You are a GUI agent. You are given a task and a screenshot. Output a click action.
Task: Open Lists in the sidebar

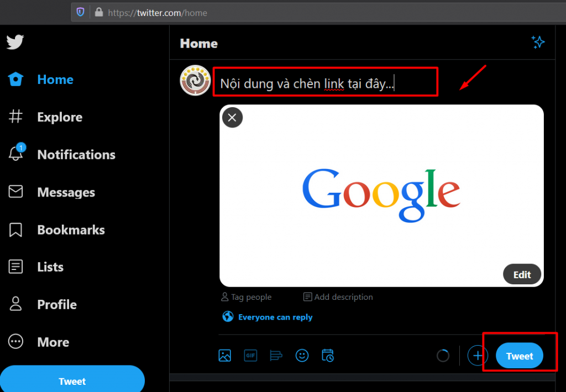tap(36, 267)
